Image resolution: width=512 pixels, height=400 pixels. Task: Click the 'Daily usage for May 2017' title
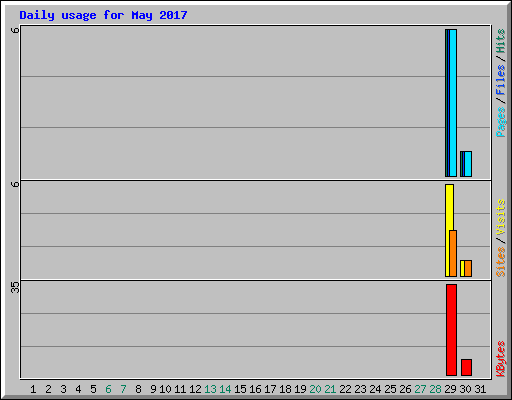point(103,15)
